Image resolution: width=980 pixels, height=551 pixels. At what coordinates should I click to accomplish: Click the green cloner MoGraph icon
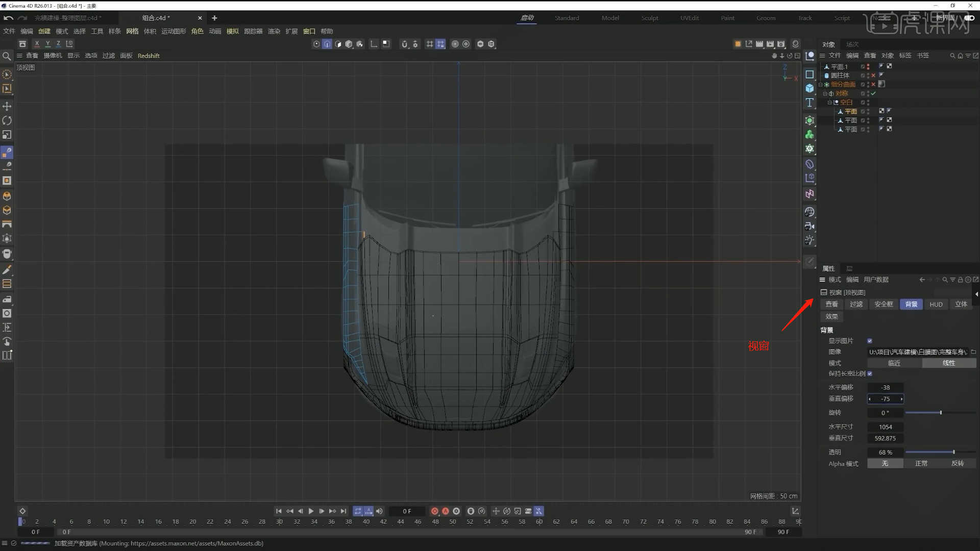(810, 135)
